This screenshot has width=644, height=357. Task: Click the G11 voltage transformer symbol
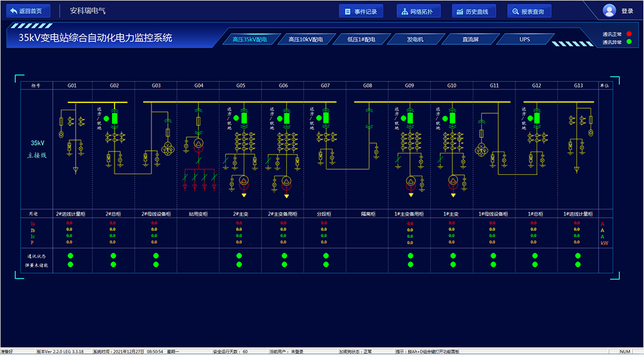pyautogui.click(x=482, y=148)
